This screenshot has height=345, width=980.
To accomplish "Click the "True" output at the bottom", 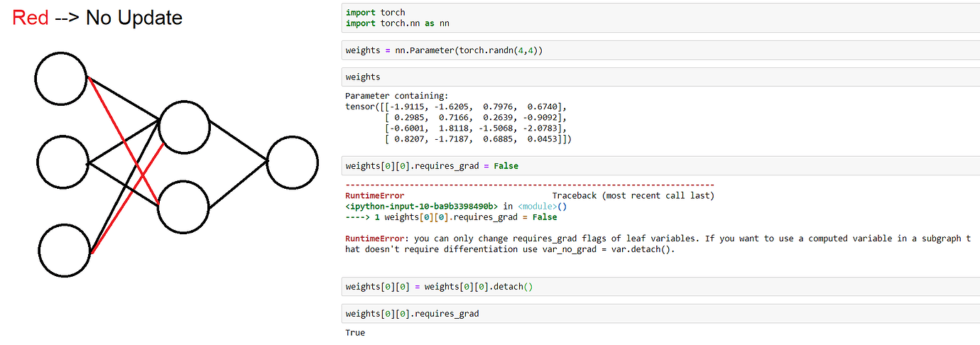I will tap(355, 332).
